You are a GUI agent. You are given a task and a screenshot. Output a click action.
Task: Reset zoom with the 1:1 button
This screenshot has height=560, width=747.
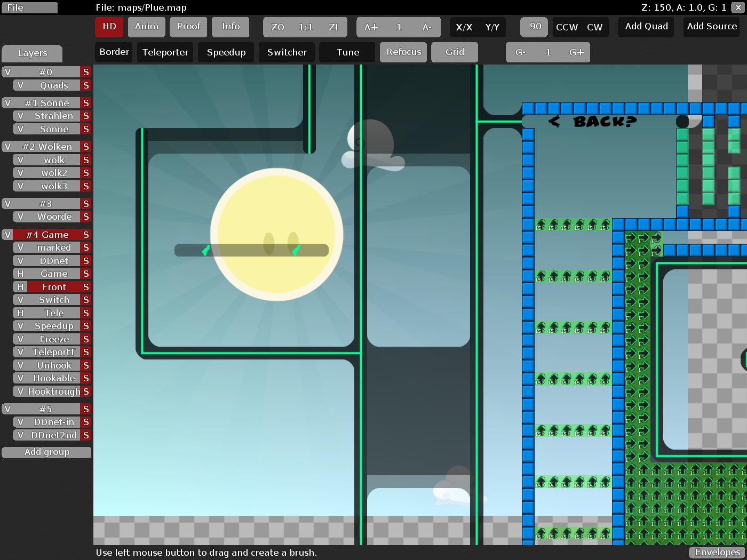tap(305, 27)
